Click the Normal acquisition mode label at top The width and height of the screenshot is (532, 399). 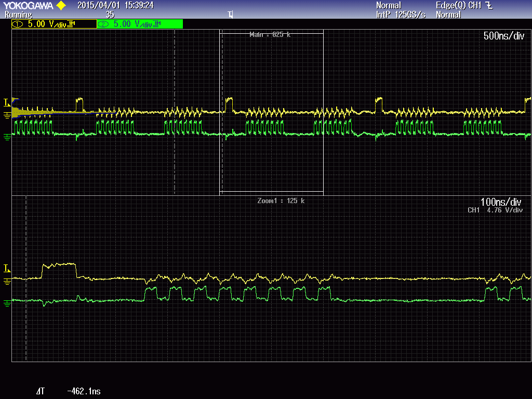(x=389, y=5)
